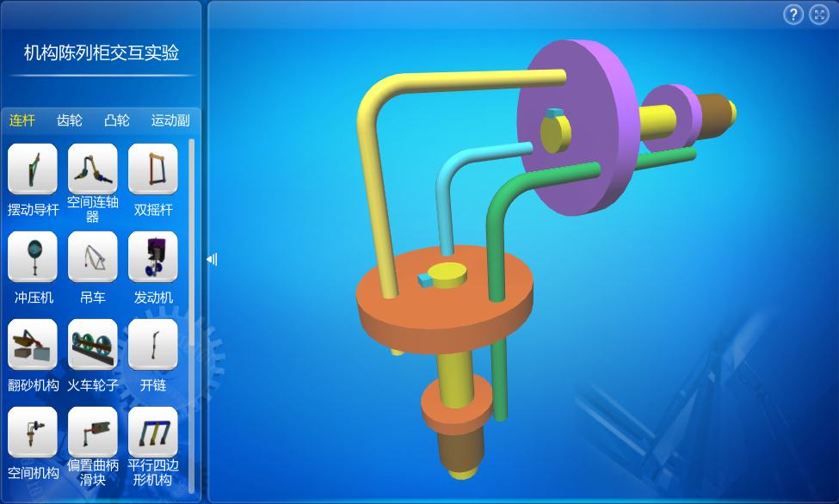This screenshot has width=839, height=504.
Task: Select the 发动机 engine icon
Action: [x=153, y=256]
